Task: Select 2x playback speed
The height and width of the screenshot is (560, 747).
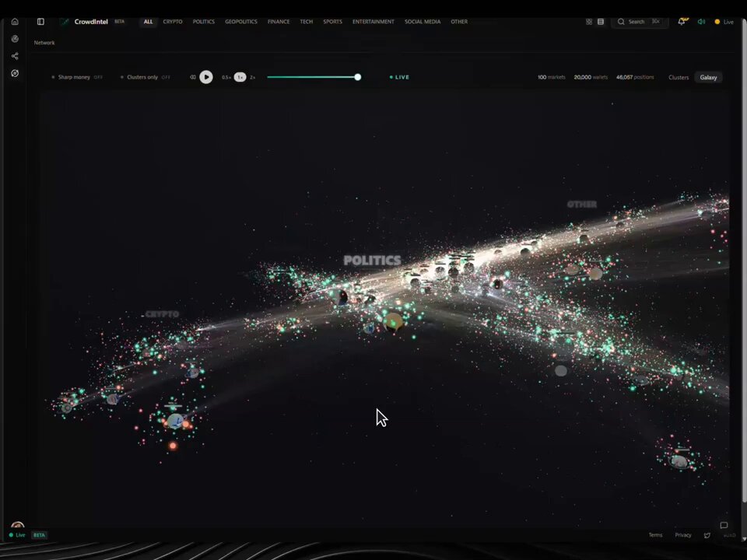Action: point(252,77)
